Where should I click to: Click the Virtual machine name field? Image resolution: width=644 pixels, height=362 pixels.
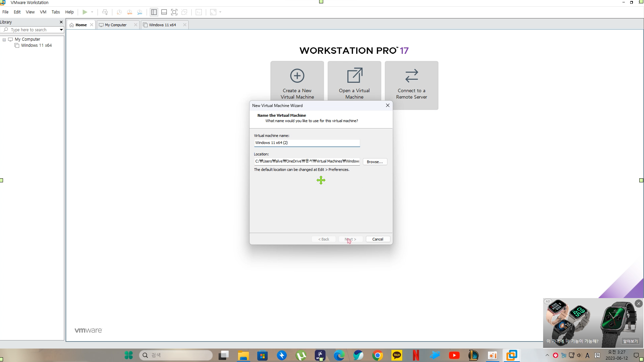tap(307, 143)
